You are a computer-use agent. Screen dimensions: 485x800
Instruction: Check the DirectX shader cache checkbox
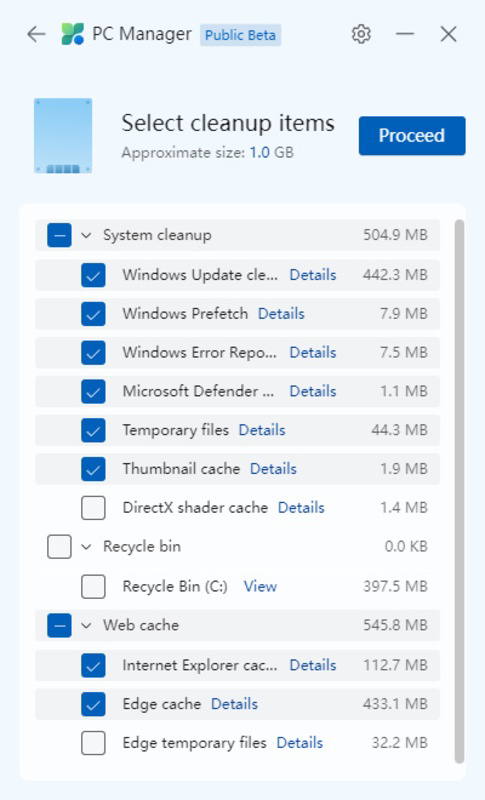93,508
